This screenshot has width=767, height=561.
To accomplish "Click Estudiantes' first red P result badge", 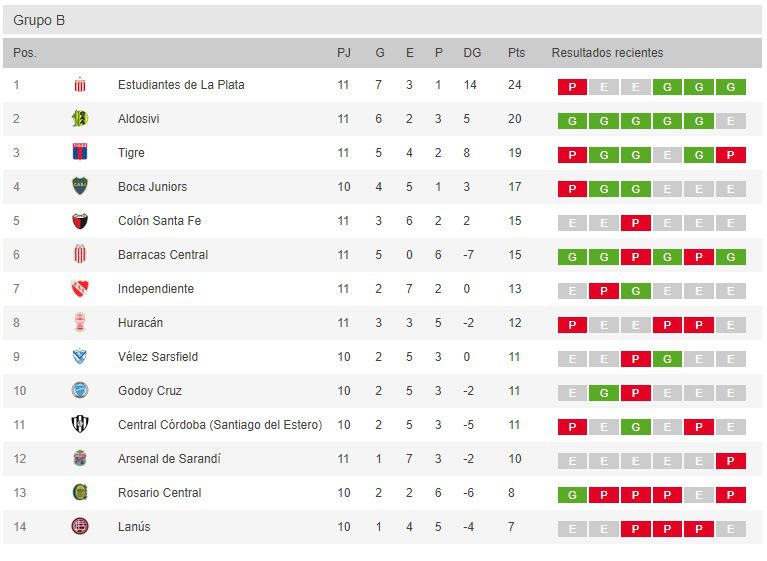I will coord(572,87).
